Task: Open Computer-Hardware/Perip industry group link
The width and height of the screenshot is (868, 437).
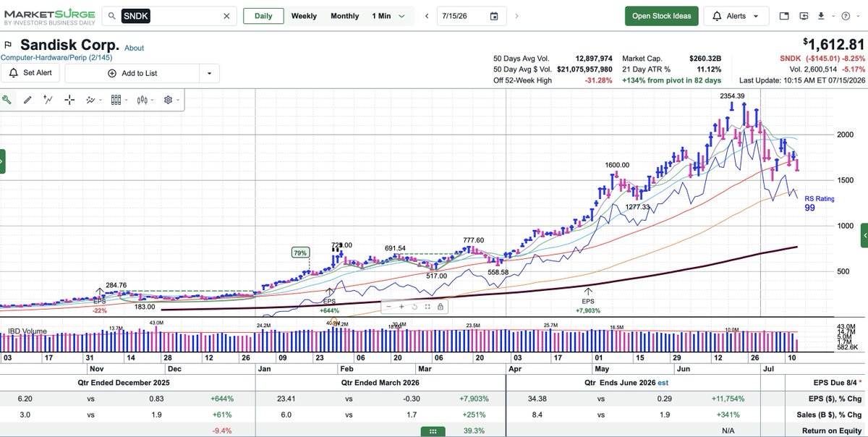Action: tap(57, 58)
